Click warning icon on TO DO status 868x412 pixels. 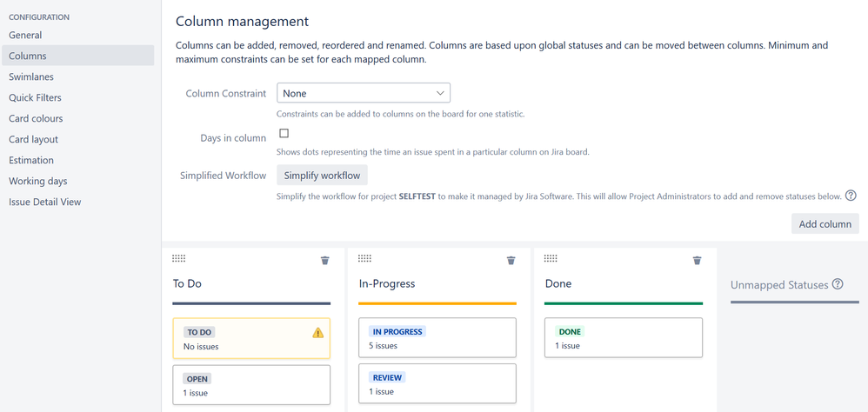317,332
